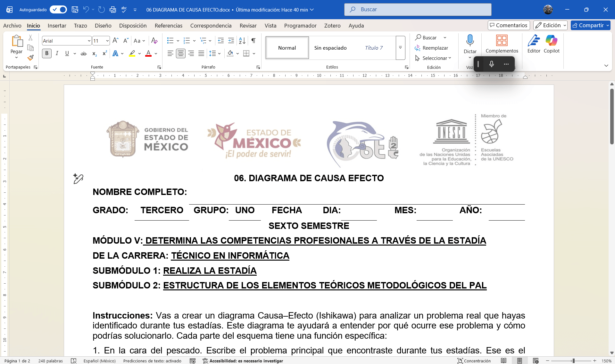The image size is (615, 364).
Task: Clear all formatting with Borrar formato
Action: (x=154, y=41)
